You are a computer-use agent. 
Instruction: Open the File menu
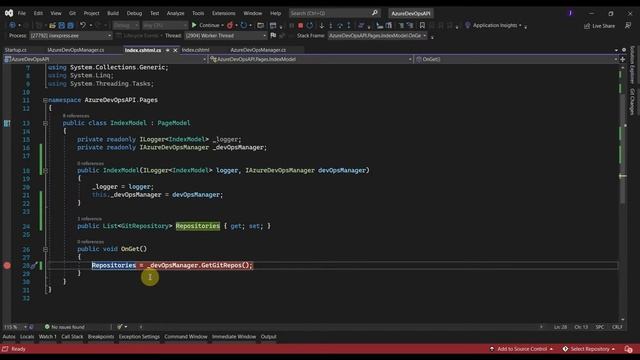(22, 13)
